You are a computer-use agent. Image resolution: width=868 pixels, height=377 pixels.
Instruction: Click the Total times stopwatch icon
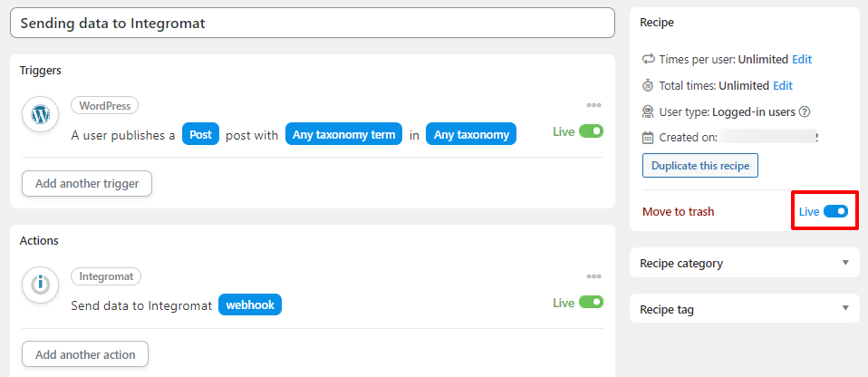coord(648,86)
